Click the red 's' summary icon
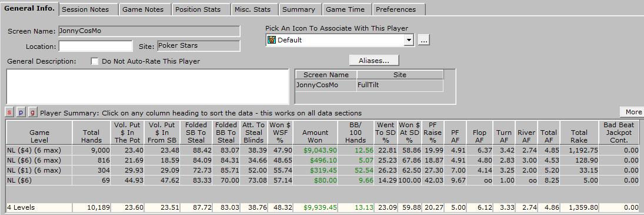 click(x=9, y=113)
